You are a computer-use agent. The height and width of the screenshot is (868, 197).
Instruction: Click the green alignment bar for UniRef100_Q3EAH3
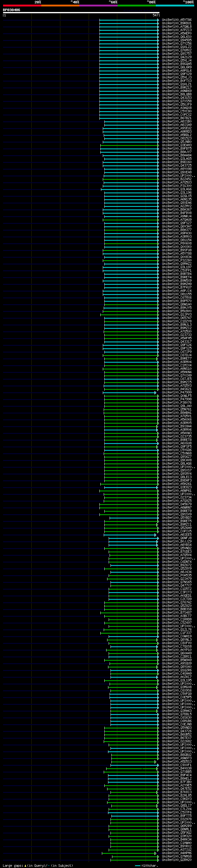point(130,145)
